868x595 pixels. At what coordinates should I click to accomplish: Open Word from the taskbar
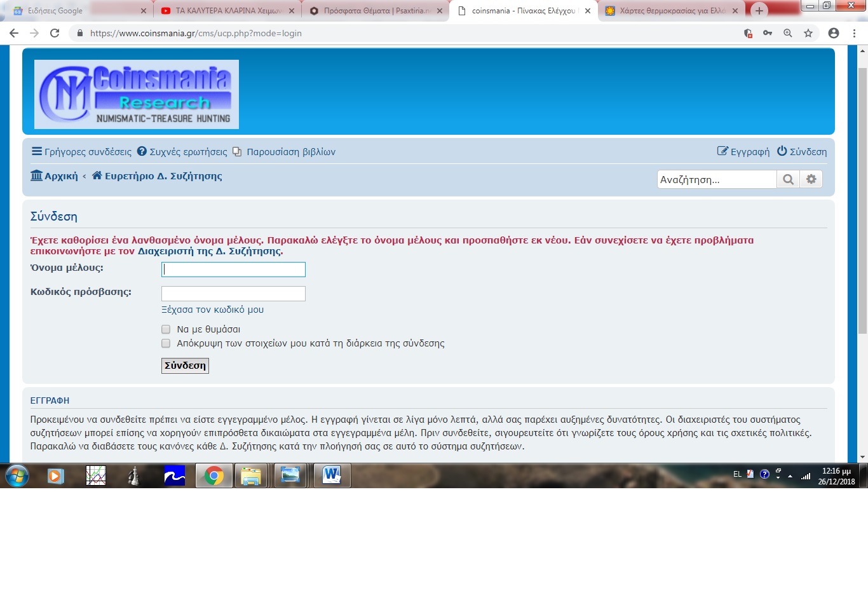332,475
